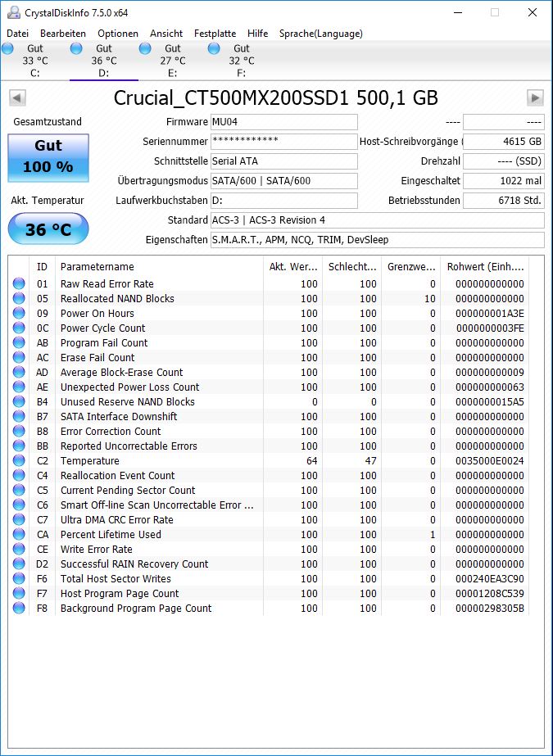The image size is (553, 756).
Task: Click status orb for Reported Uncorrectable Errors
Action: [x=19, y=446]
